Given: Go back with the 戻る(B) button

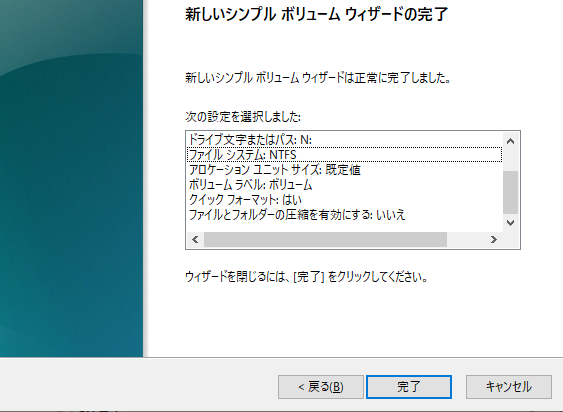Looking at the screenshot, I should (x=321, y=387).
